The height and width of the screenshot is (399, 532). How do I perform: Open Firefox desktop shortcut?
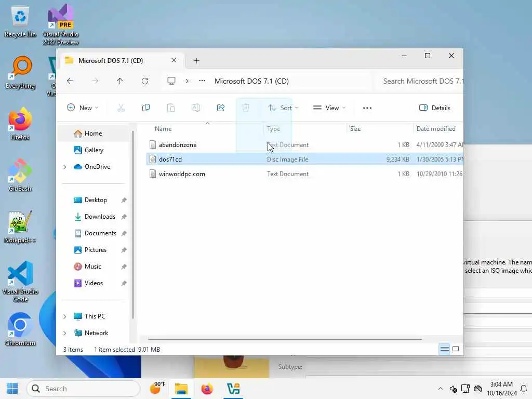(x=20, y=124)
